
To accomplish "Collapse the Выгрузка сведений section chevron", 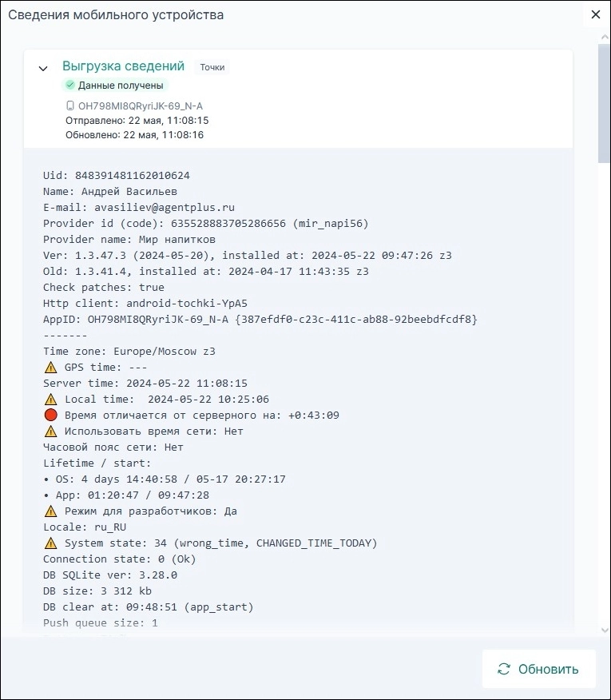I will (x=43, y=69).
